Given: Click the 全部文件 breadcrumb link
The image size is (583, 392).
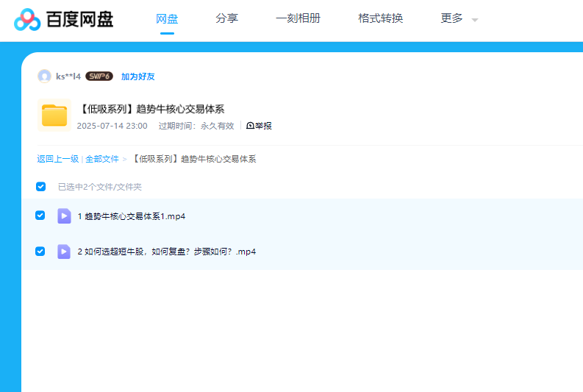Looking at the screenshot, I should click(x=102, y=159).
